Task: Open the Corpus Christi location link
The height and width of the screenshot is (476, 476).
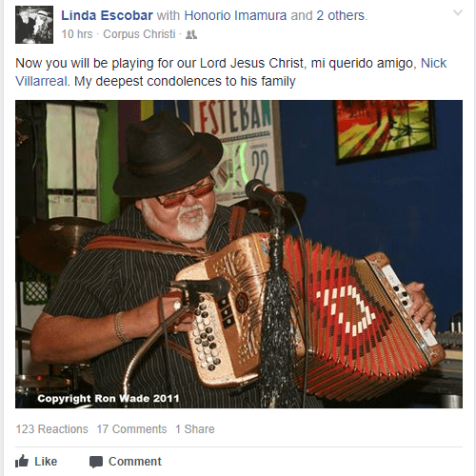Action: 139,34
